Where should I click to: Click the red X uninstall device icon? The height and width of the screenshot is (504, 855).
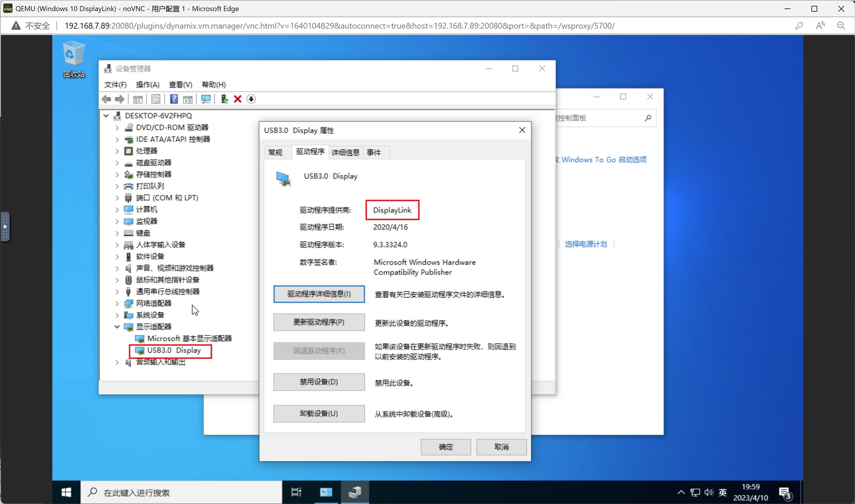point(238,99)
